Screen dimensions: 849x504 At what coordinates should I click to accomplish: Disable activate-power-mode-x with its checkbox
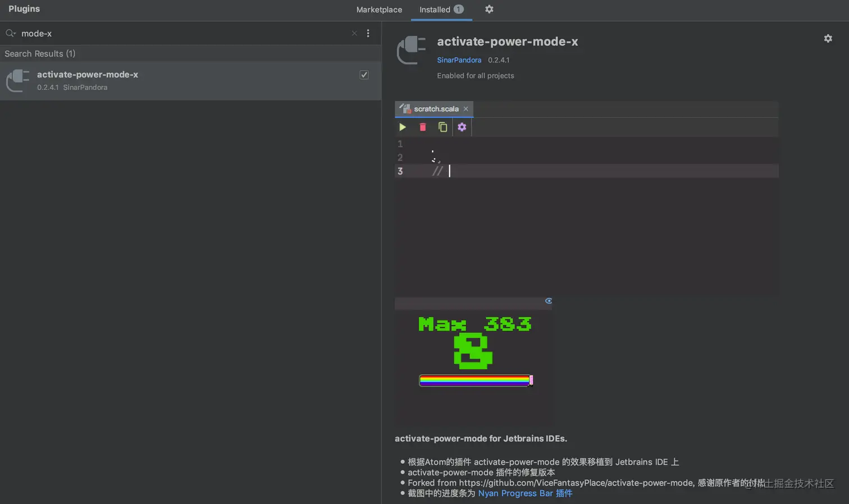tap(364, 75)
